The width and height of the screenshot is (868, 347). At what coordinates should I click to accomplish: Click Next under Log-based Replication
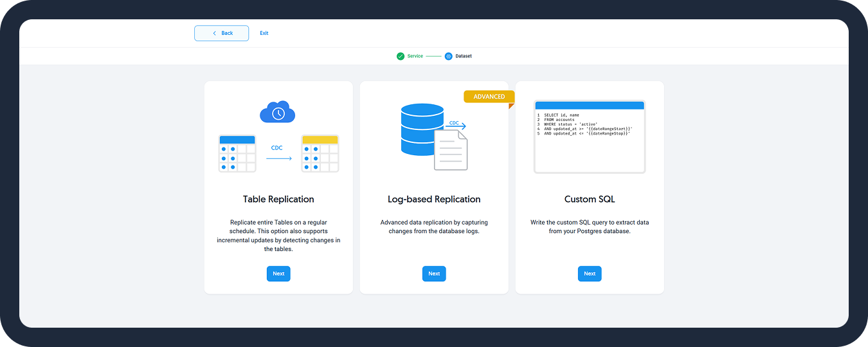click(x=434, y=274)
